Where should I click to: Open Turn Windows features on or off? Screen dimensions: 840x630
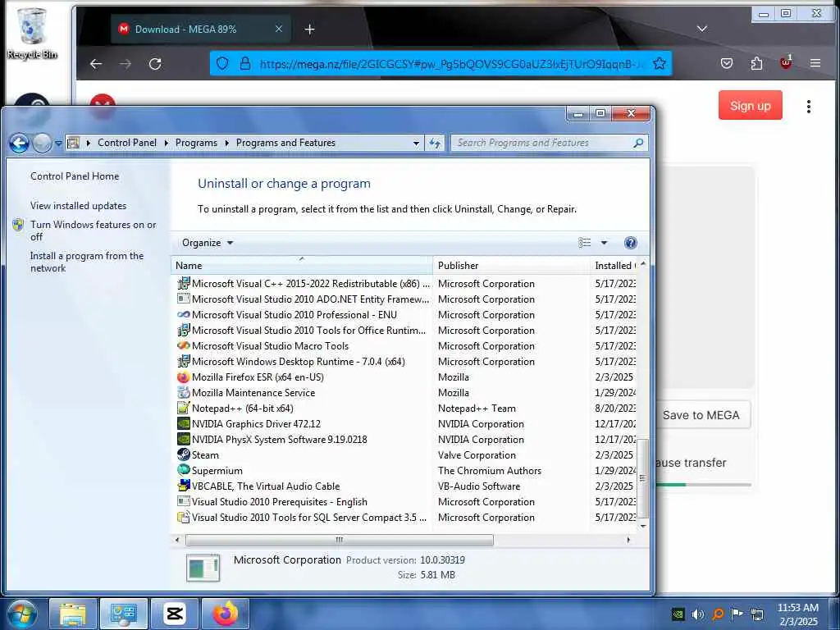[x=94, y=231]
